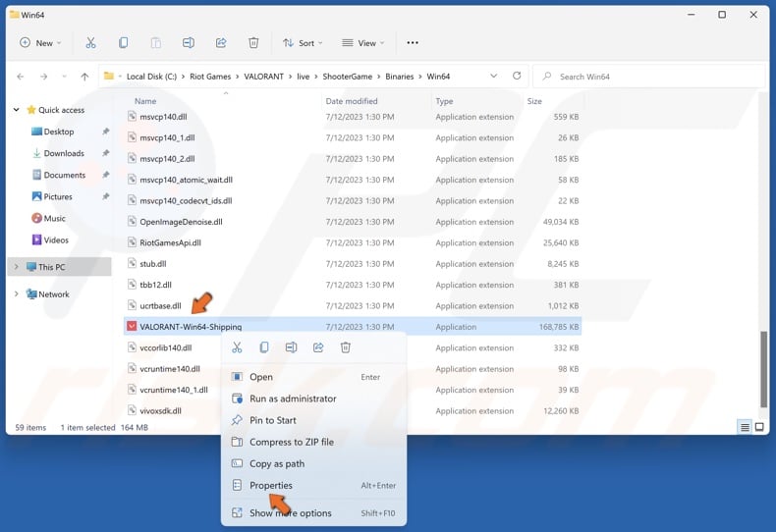776x532 pixels.
Task: Open Downloads in Quick access
Action: (58, 153)
